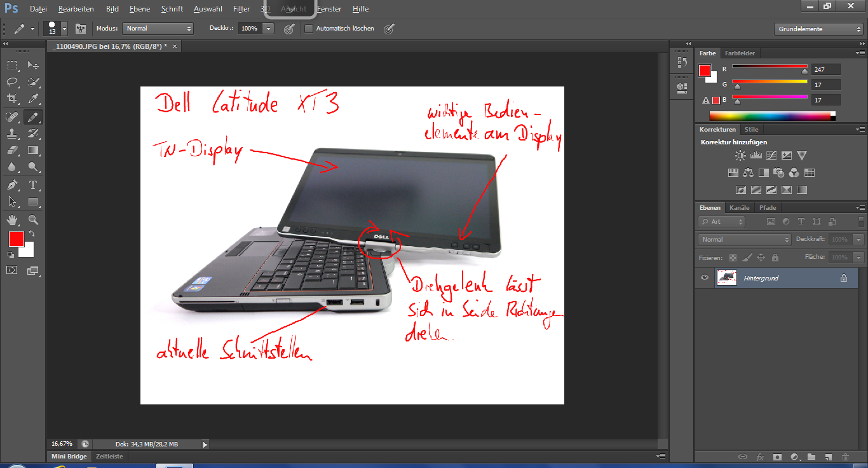Toggle lock all (padlock next to Fixieren)
The width and height of the screenshot is (868, 468).
point(775,258)
